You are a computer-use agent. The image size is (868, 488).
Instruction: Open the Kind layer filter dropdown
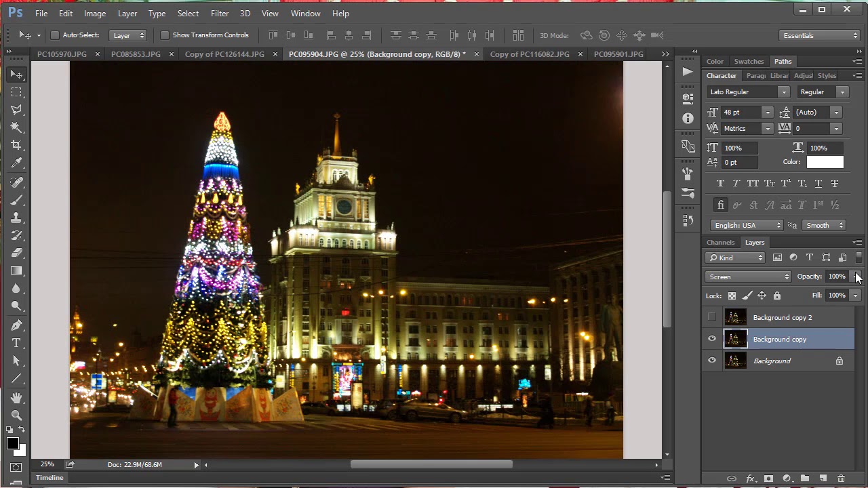point(736,258)
